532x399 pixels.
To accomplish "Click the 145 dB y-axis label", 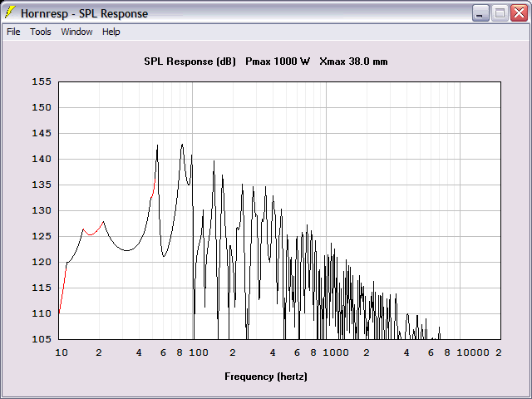I will tap(42, 133).
